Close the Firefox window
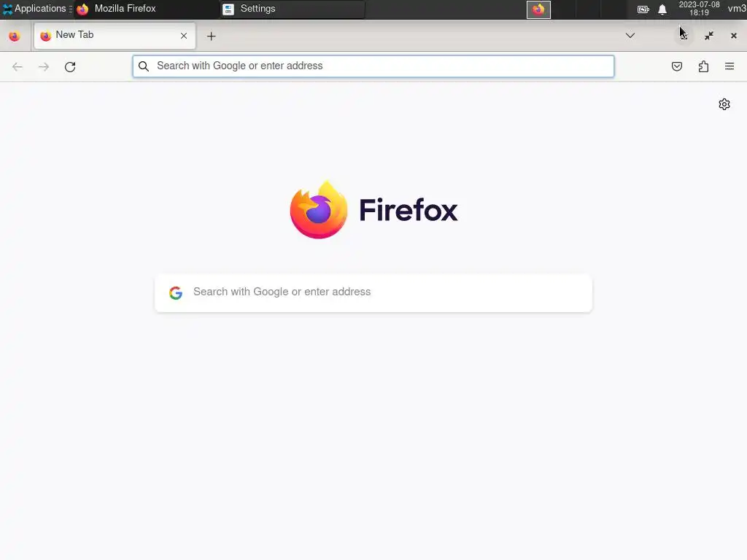The width and height of the screenshot is (747, 560). point(734,36)
